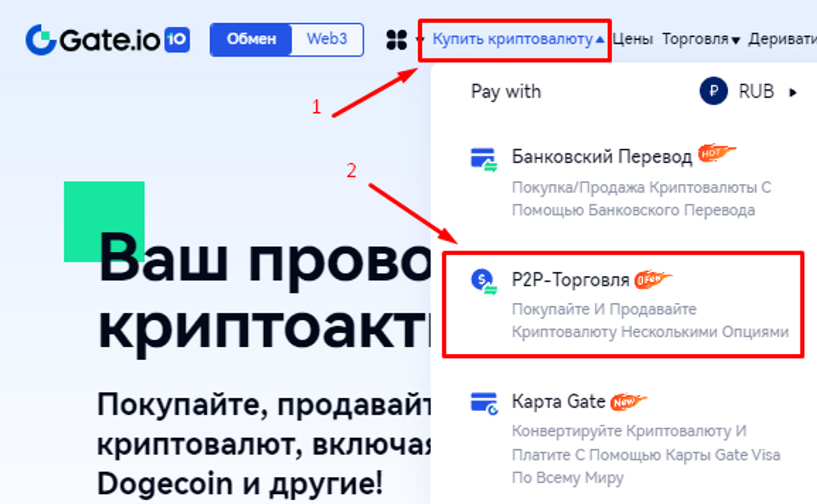Image resolution: width=817 pixels, height=504 pixels.
Task: Open the Деривативы menu item
Action: tap(783, 39)
